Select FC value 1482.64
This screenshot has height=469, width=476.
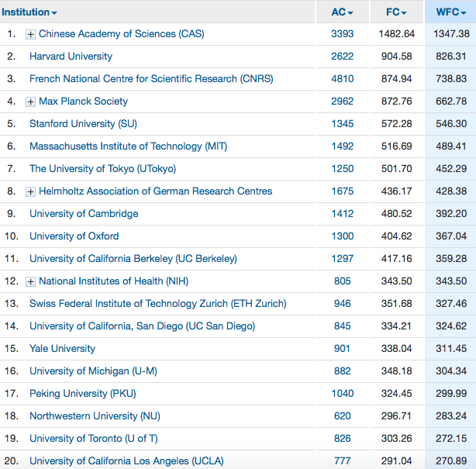(396, 33)
